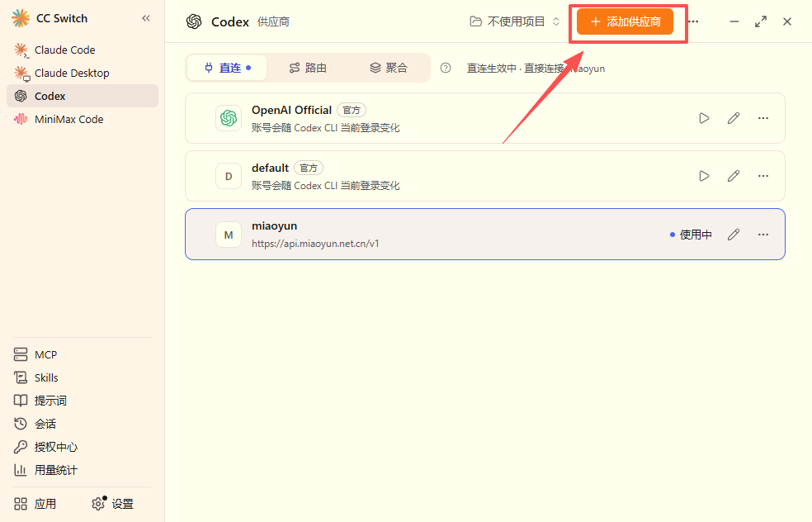The width and height of the screenshot is (812, 522).
Task: Edit OpenAI Official provider with pencil
Action: (734, 118)
